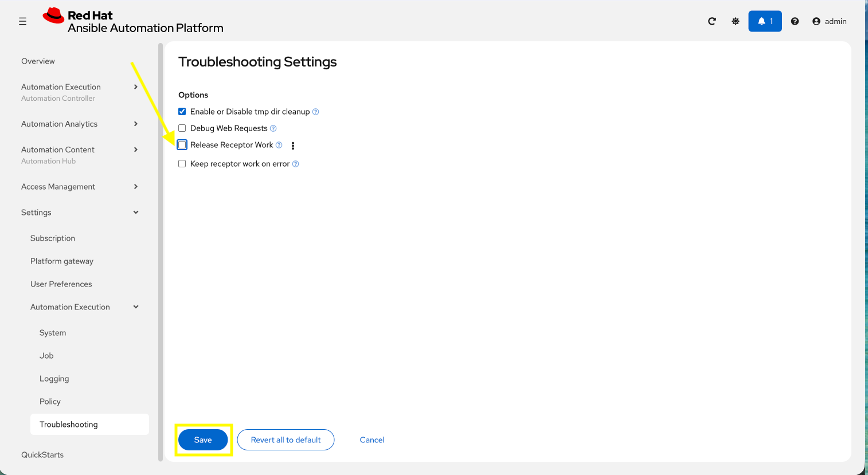The width and height of the screenshot is (868, 475).
Task: Open the settings gear in the header
Action: click(735, 21)
